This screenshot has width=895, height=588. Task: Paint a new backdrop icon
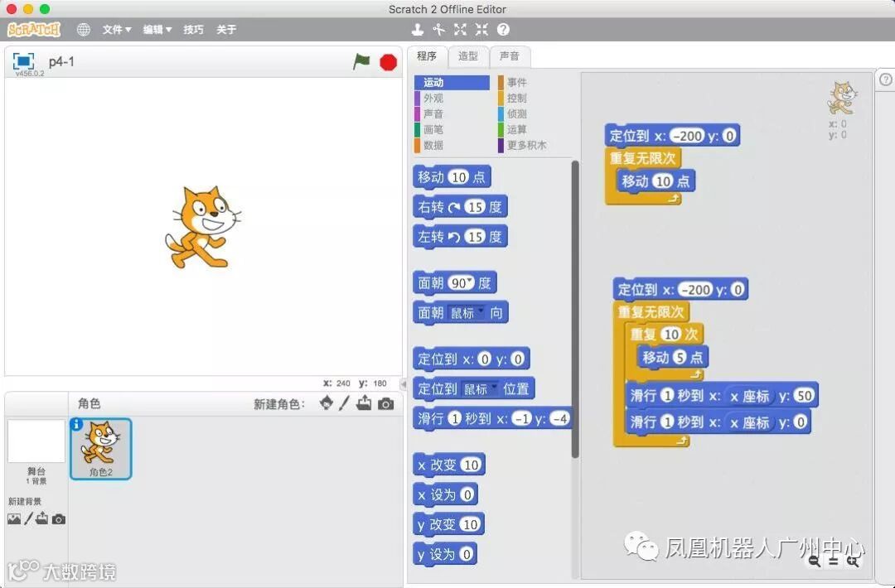(x=28, y=519)
